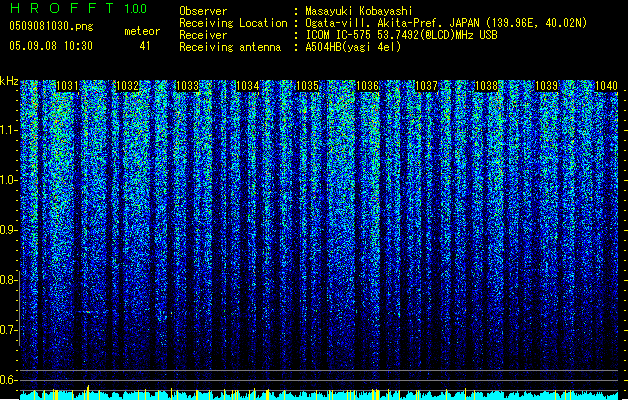Click the Ogata-vill. Akita-Pref. JAPAN location text
Viewport: 629px width, 400px height.
[x=446, y=23]
